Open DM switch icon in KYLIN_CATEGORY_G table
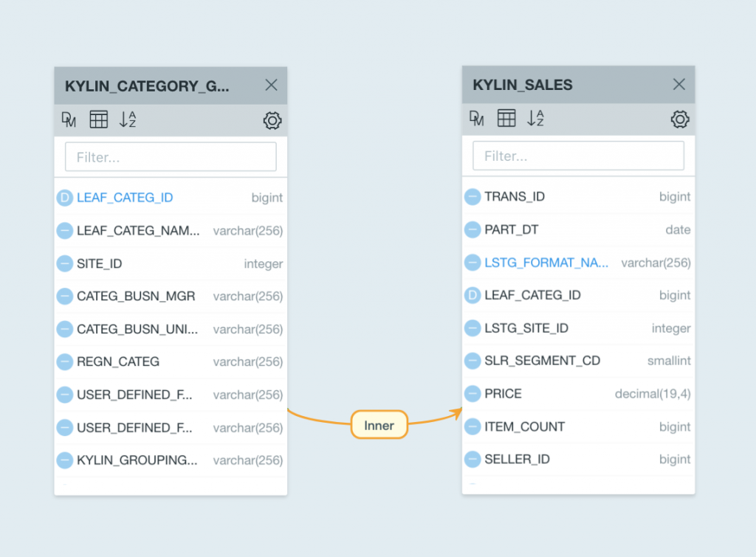Screen dimensions: 756x557 [69, 120]
